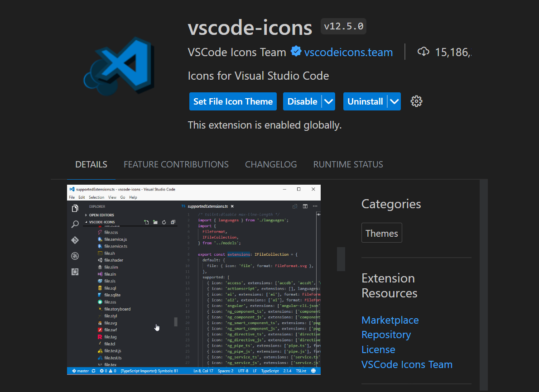The height and width of the screenshot is (392, 539).
Task: Collapse VSCODE-ICONS folder in the preview screenshot
Action: click(100, 222)
